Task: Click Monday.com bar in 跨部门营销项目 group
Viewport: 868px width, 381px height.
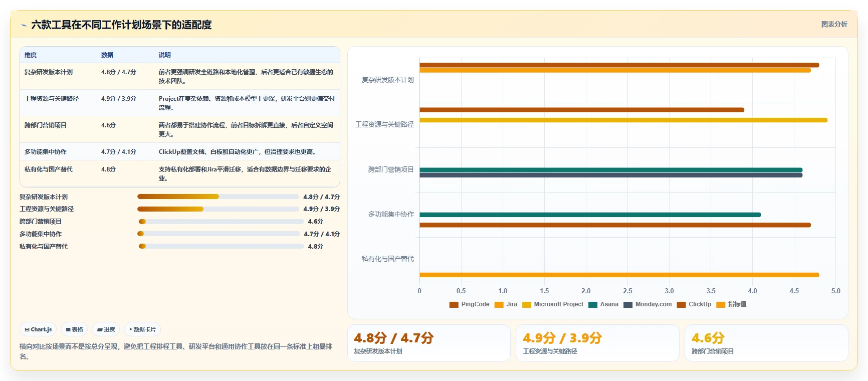Action: [611, 175]
